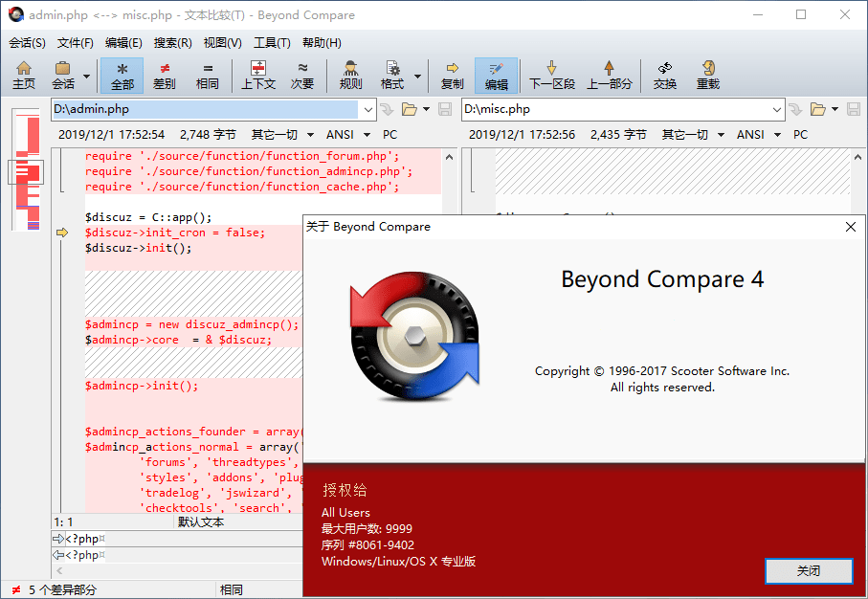
Task: Click the $adminсp->init(); code line
Action: [142, 386]
